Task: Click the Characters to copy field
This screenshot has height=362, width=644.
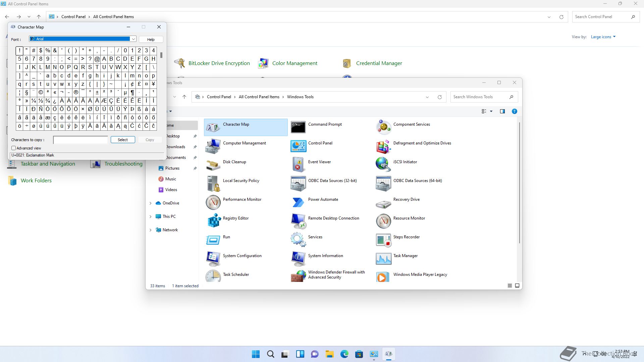Action: coord(80,140)
